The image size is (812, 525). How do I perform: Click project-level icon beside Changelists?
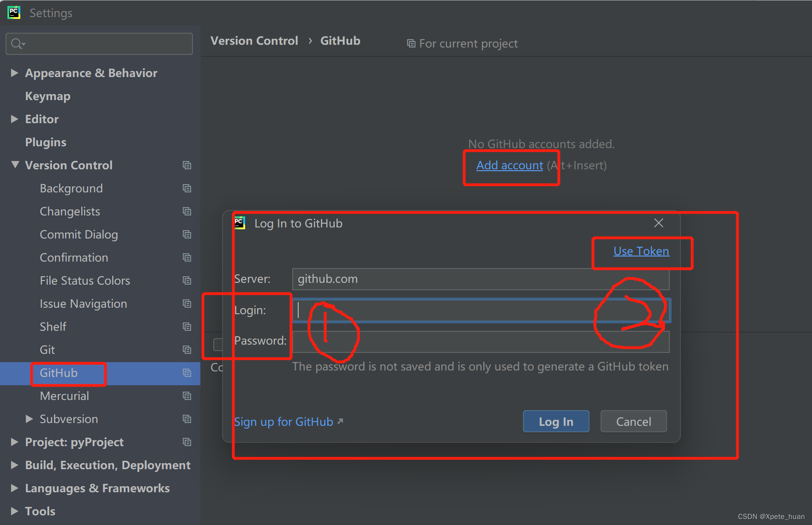tap(187, 211)
